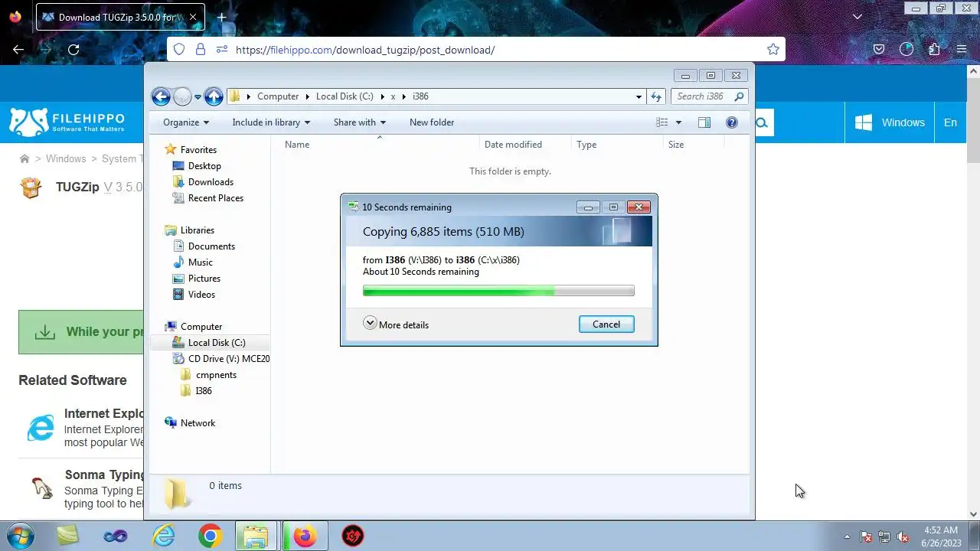The height and width of the screenshot is (551, 980).
Task: Click the Windows breadcrumb link on FileHippo
Action: [66, 159]
